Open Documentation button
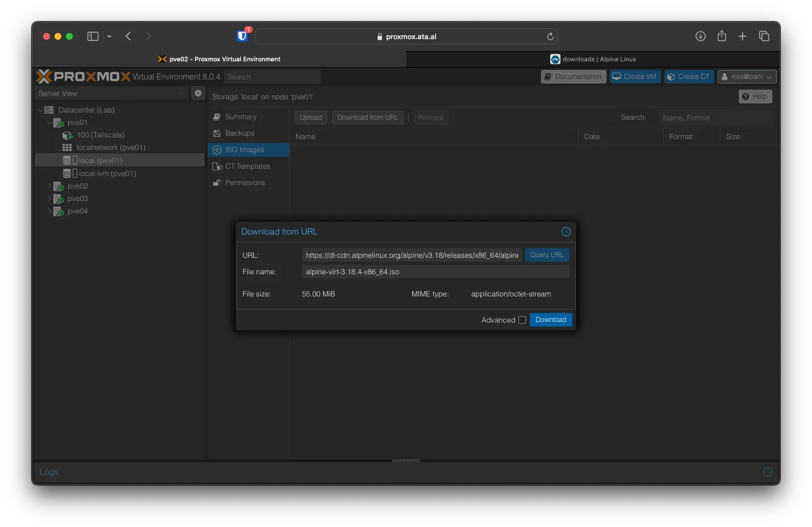Image resolution: width=812 pixels, height=527 pixels. pos(574,77)
